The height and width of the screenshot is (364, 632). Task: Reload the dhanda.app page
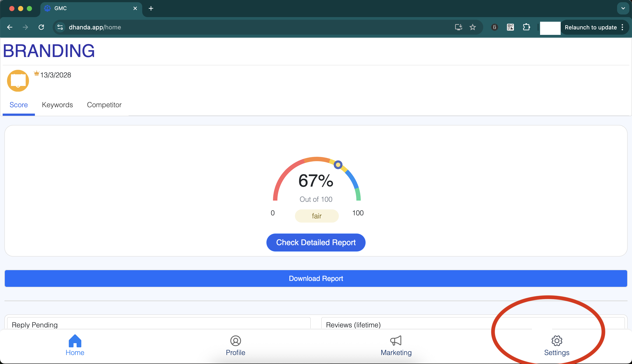pos(41,27)
